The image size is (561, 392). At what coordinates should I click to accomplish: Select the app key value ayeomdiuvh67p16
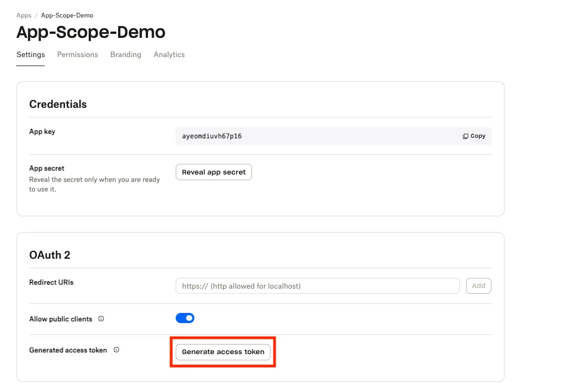[x=212, y=136]
